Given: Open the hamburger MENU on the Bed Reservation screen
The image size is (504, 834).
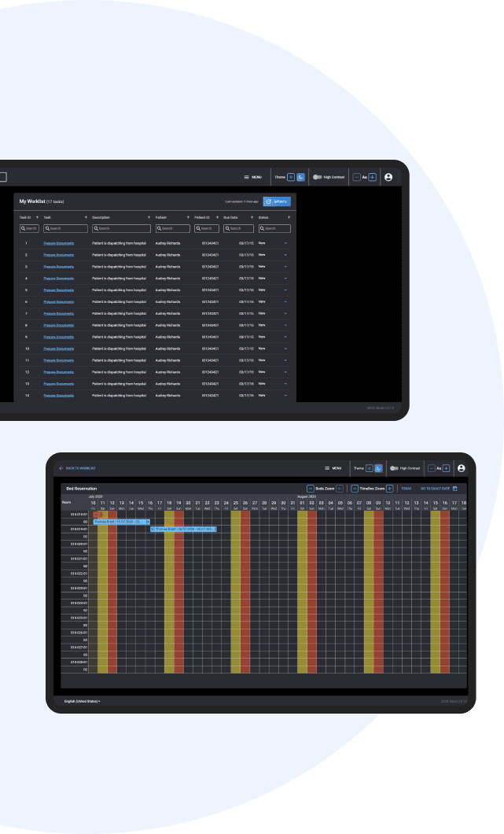Looking at the screenshot, I should pos(333,468).
